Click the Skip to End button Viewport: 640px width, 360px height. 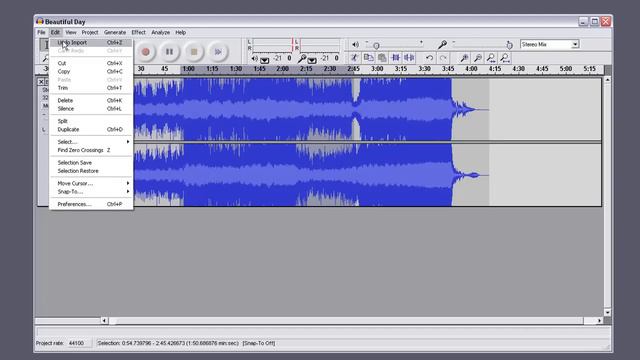point(218,52)
